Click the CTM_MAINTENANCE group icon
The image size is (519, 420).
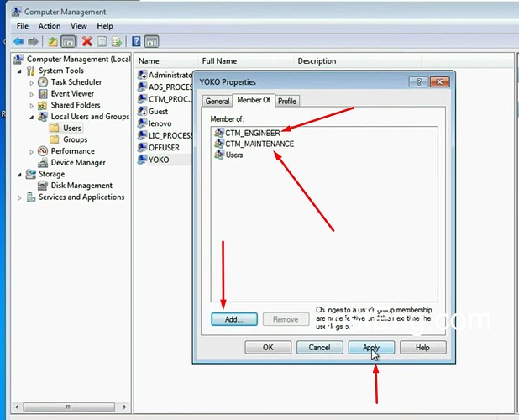pyautogui.click(x=219, y=144)
